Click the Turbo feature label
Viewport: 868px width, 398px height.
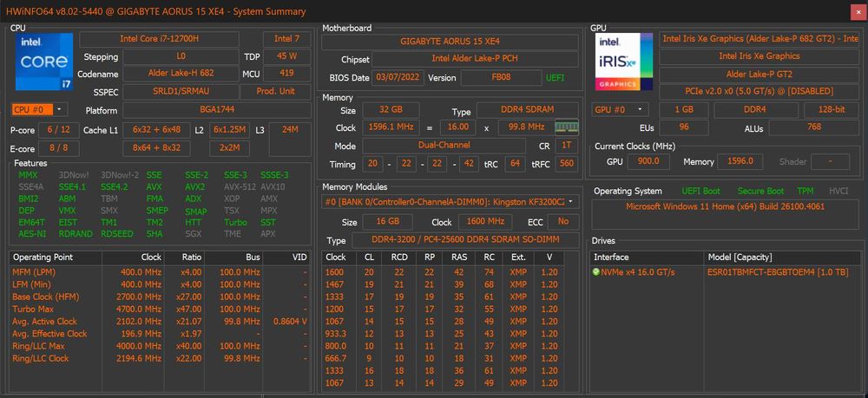(x=235, y=222)
